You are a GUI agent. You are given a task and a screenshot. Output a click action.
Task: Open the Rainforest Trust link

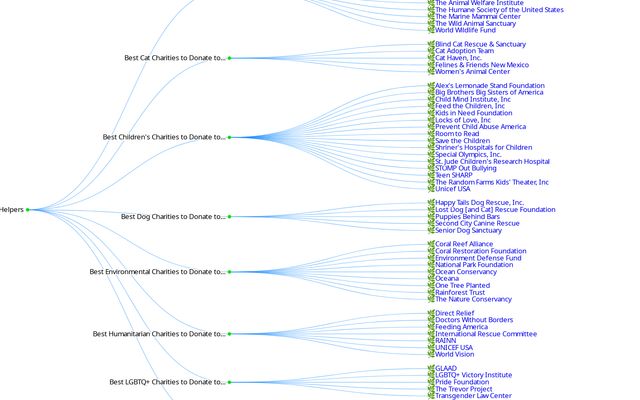point(460,292)
